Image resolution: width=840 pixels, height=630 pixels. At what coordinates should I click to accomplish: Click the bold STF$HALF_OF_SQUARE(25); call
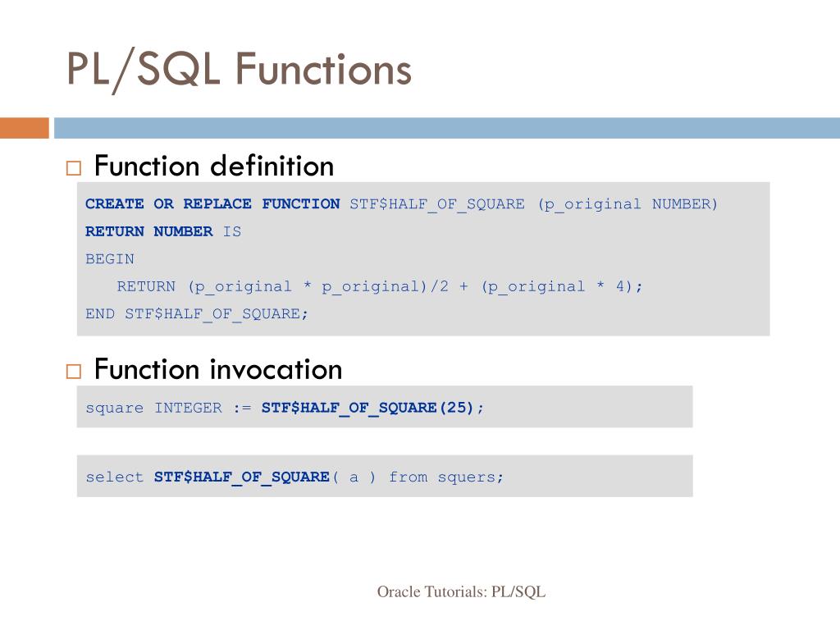coord(373,408)
